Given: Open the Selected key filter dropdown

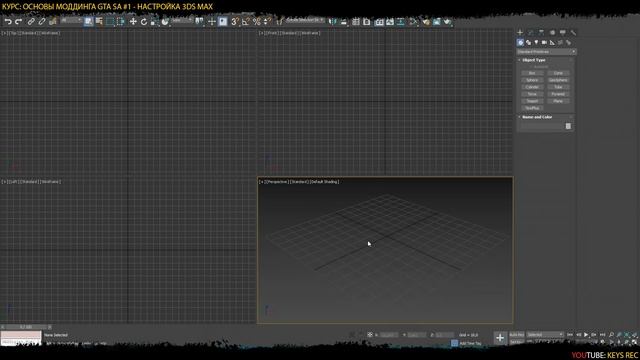Looking at the screenshot, I should click(545, 335).
